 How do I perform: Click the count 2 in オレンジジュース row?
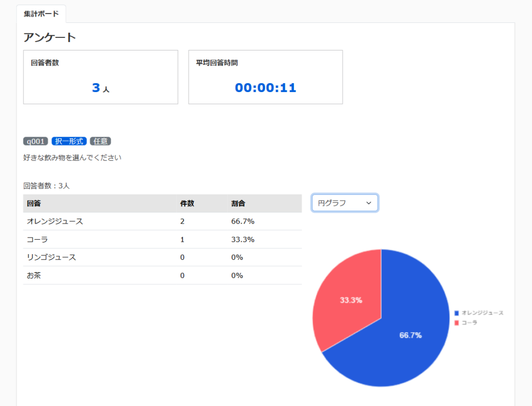pyautogui.click(x=182, y=221)
